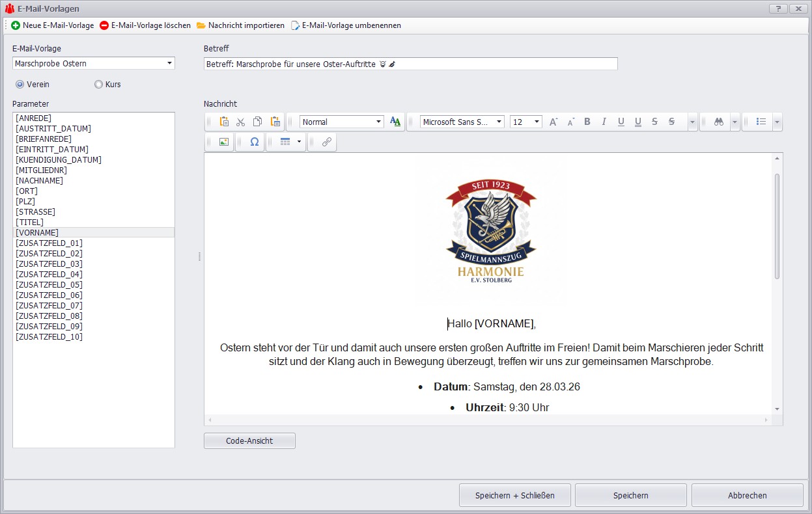
Task: Click the bullet list icon
Action: (761, 122)
